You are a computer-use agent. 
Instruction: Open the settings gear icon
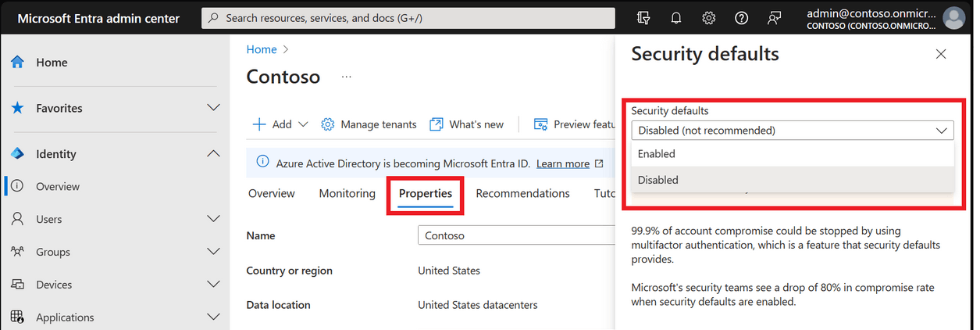[709, 18]
